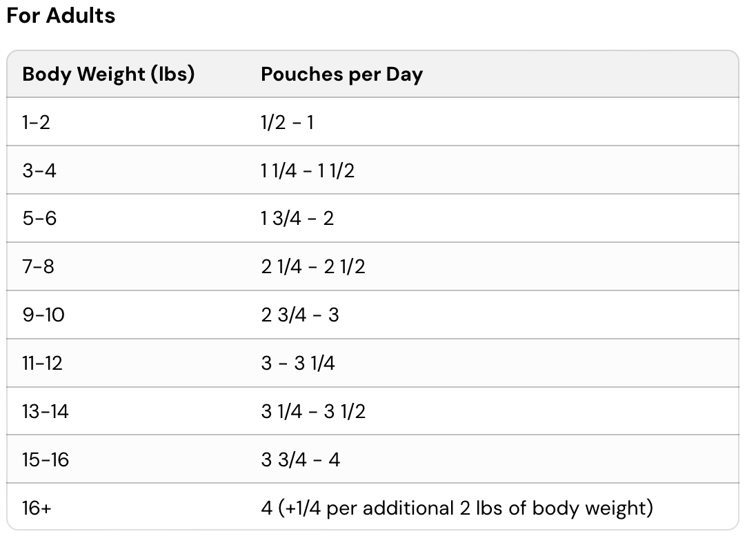
Task: Click the 3-4 body weight cell
Action: point(39,170)
